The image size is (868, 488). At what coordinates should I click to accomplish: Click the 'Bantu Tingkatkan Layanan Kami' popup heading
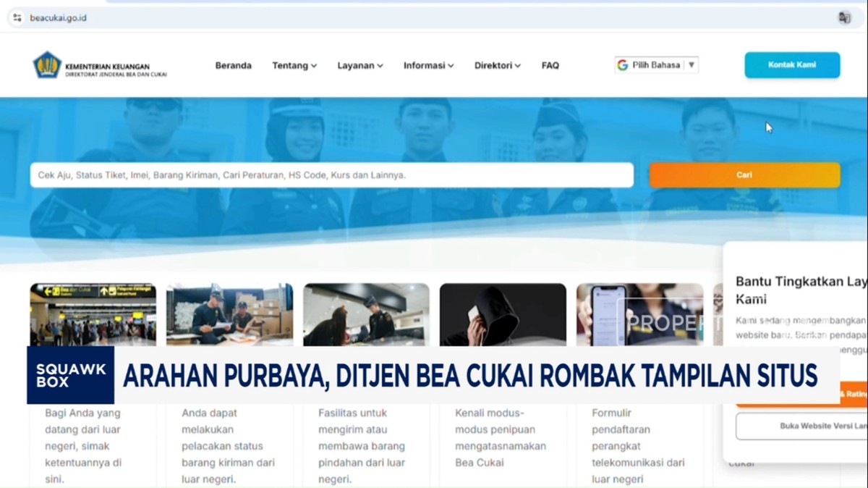pyautogui.click(x=801, y=290)
